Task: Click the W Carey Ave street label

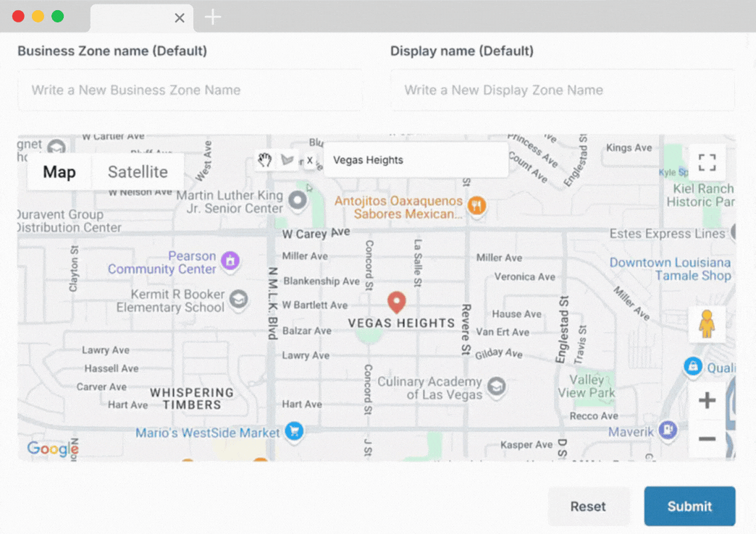Action: 316,233
